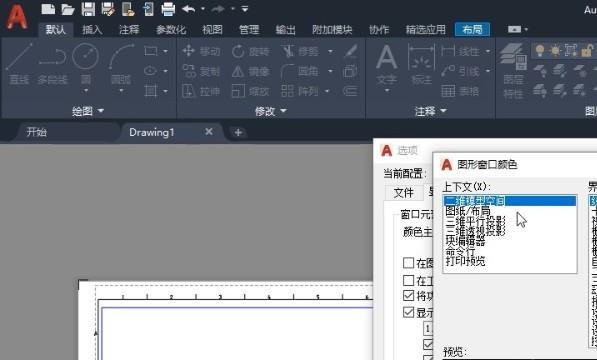Uncheck the third checkbox in Options dialog

click(409, 296)
